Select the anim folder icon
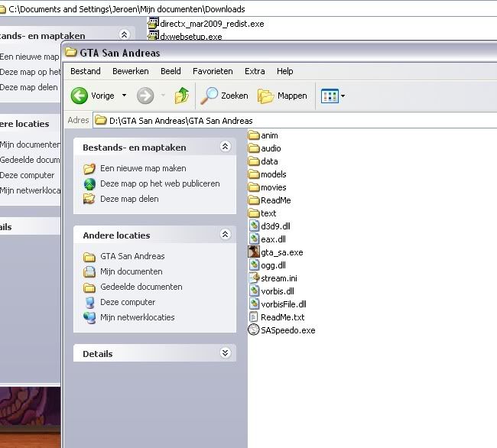 coord(254,135)
